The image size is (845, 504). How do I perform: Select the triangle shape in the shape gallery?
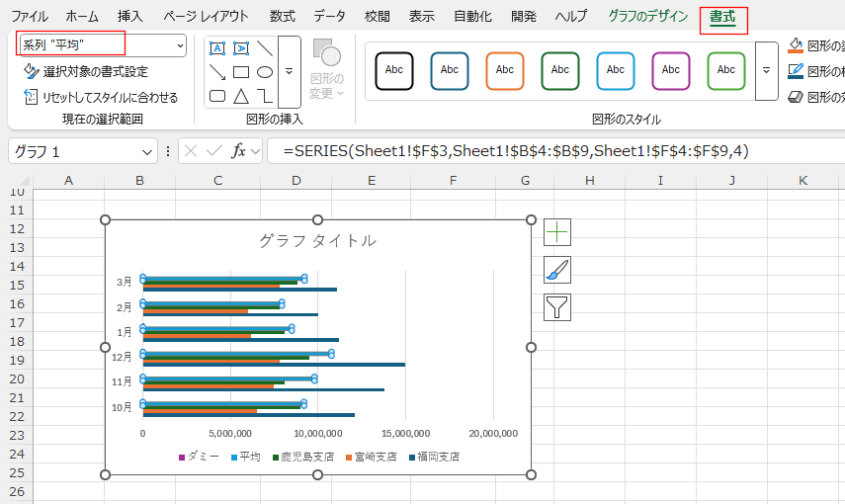click(241, 96)
